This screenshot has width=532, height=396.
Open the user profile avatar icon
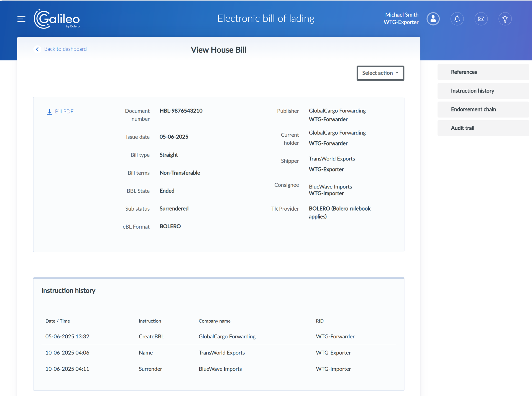(x=433, y=19)
